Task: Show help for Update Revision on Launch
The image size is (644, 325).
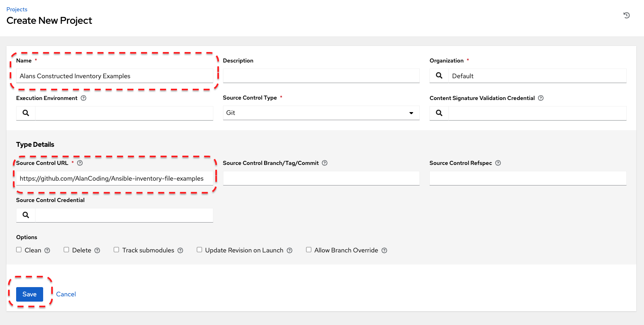Action: coord(290,250)
